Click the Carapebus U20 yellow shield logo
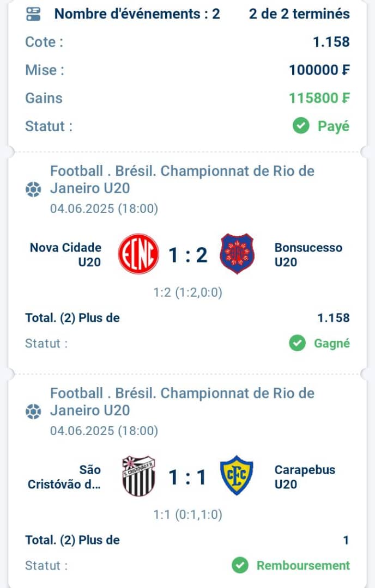The height and width of the screenshot is (588, 375). click(x=237, y=475)
